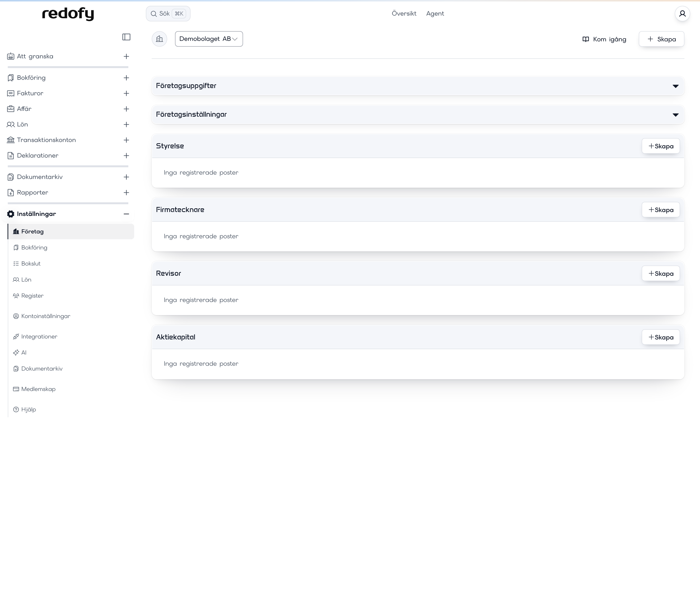Click the Medlemskap card icon

16,389
